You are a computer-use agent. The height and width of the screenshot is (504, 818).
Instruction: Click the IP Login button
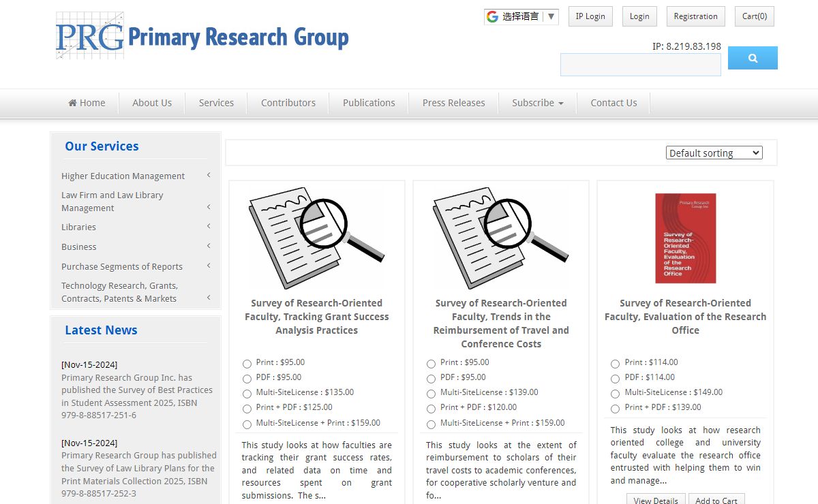point(590,16)
